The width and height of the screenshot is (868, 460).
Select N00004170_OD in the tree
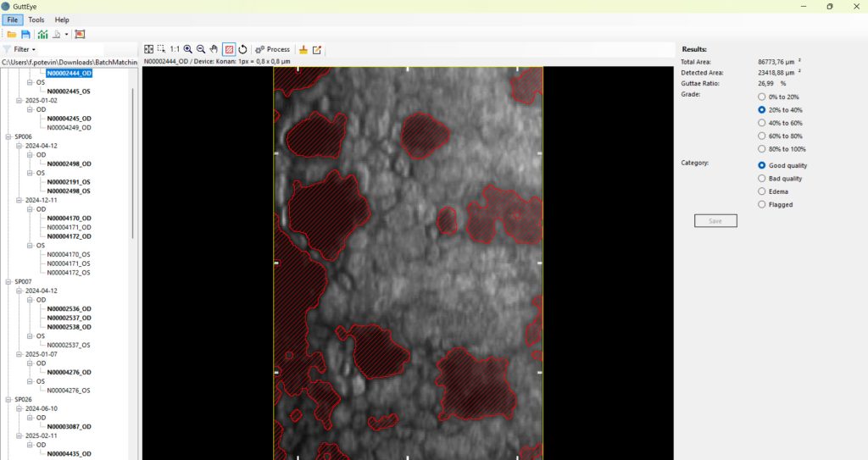pyautogui.click(x=70, y=218)
